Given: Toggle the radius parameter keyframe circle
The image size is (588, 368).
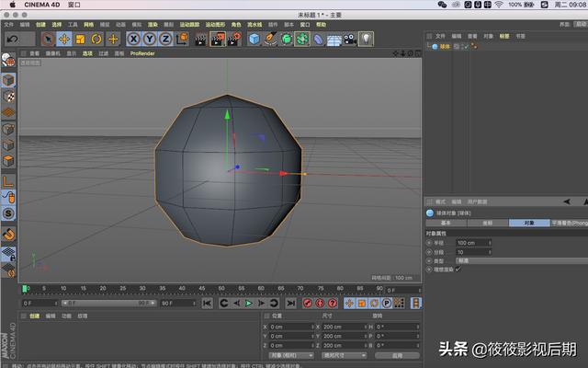Looking at the screenshot, I should [x=429, y=243].
